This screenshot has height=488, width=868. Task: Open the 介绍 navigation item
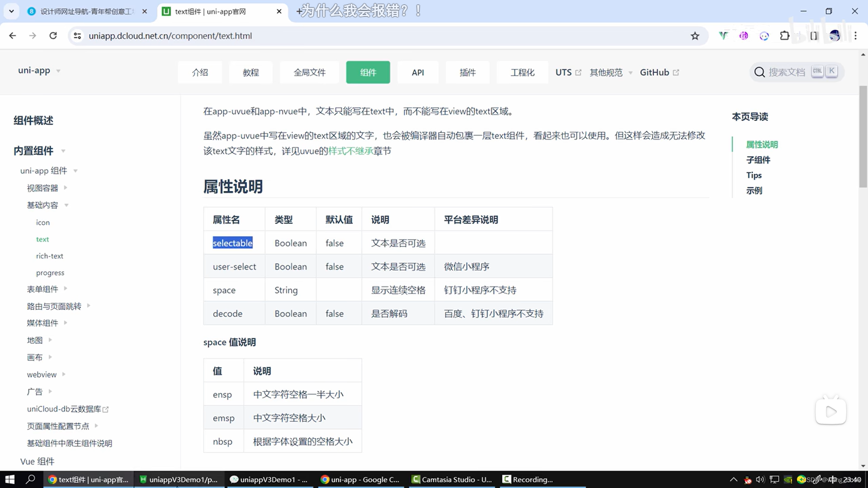200,72
